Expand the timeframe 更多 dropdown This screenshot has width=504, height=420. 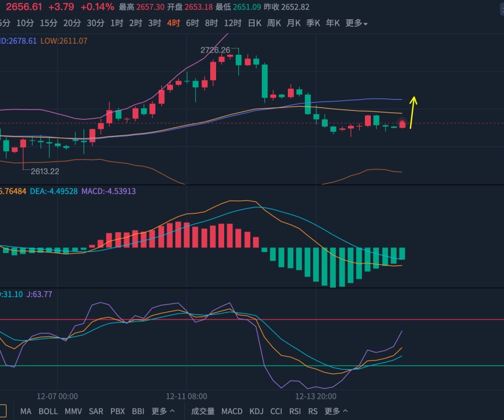point(356,23)
